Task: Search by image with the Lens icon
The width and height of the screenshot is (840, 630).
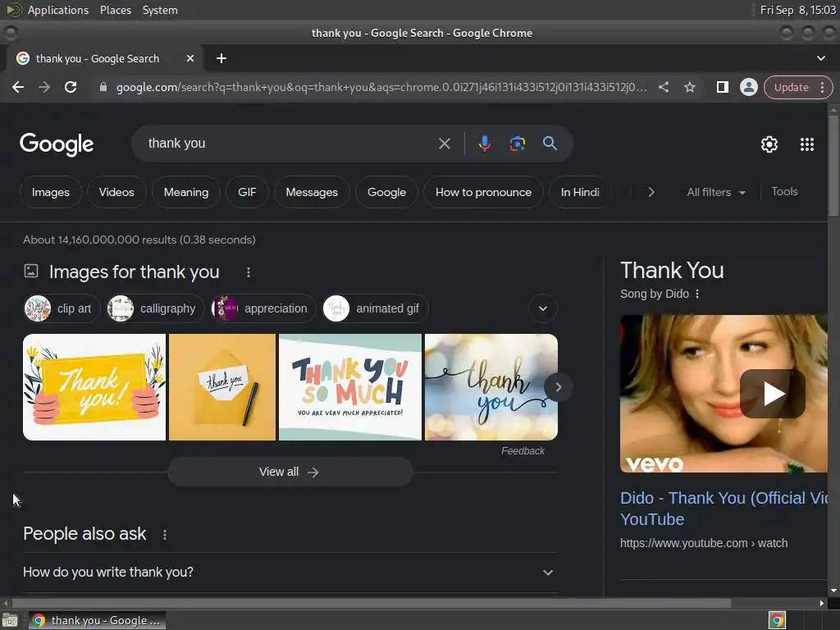Action: [517, 144]
